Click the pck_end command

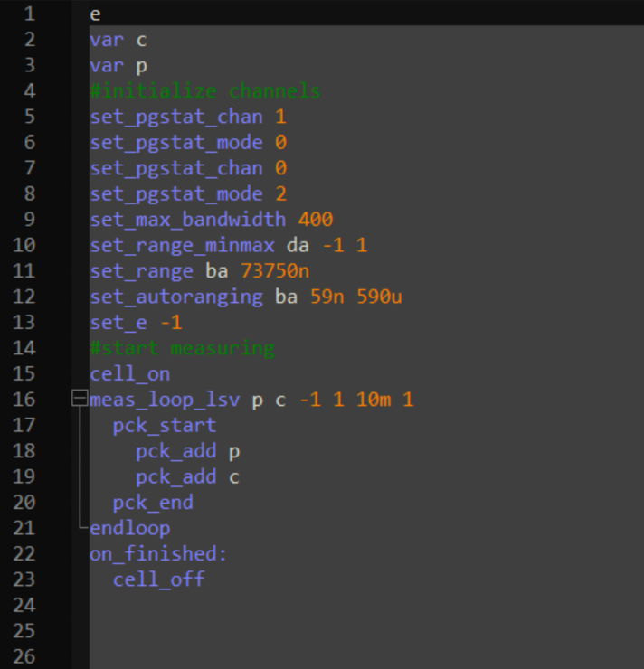coord(153,503)
